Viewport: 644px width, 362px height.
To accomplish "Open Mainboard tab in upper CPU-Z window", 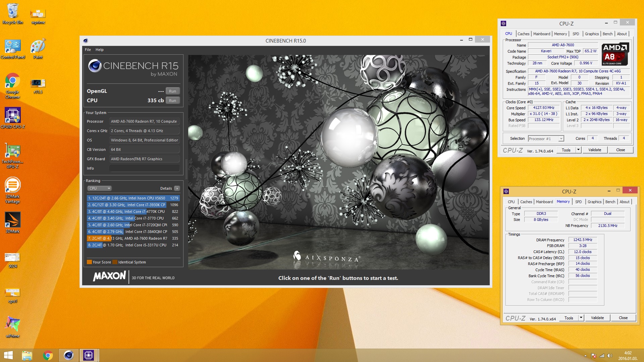I will 542,34.
